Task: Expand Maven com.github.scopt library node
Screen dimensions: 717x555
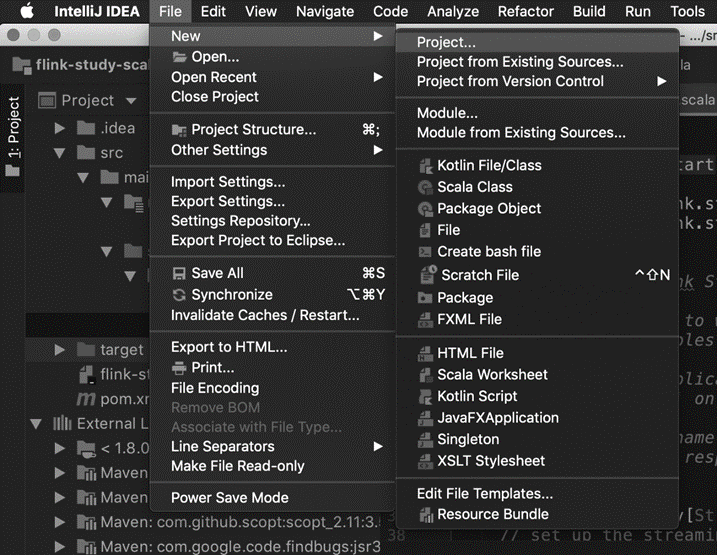Action: tap(60, 522)
